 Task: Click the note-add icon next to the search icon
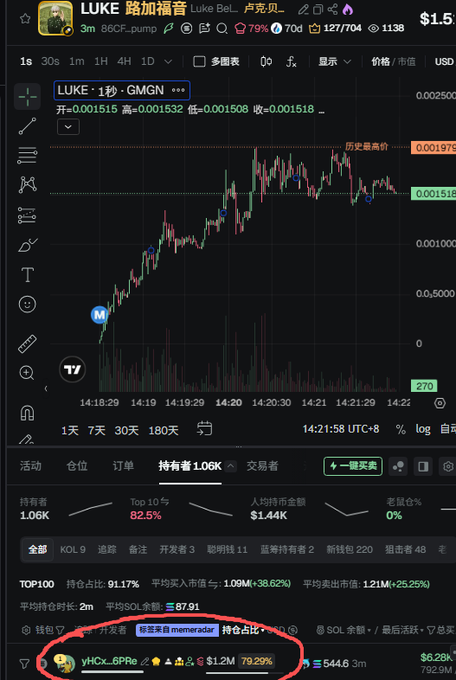pyautogui.click(x=204, y=29)
